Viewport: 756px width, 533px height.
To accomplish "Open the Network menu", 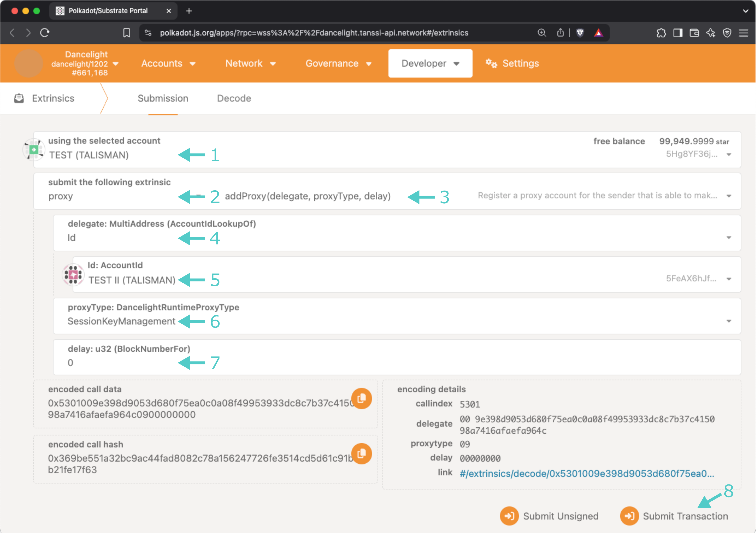I will click(x=251, y=63).
